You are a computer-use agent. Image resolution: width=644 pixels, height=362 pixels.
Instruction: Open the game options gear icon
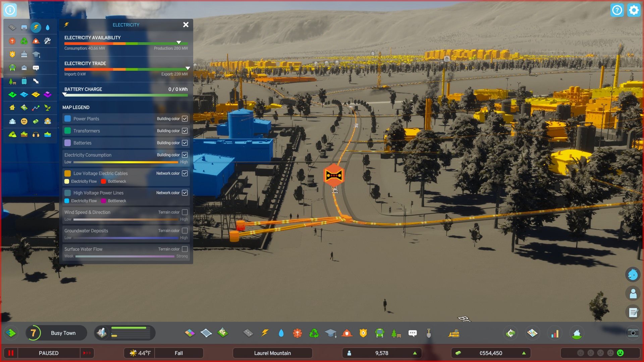(x=634, y=10)
